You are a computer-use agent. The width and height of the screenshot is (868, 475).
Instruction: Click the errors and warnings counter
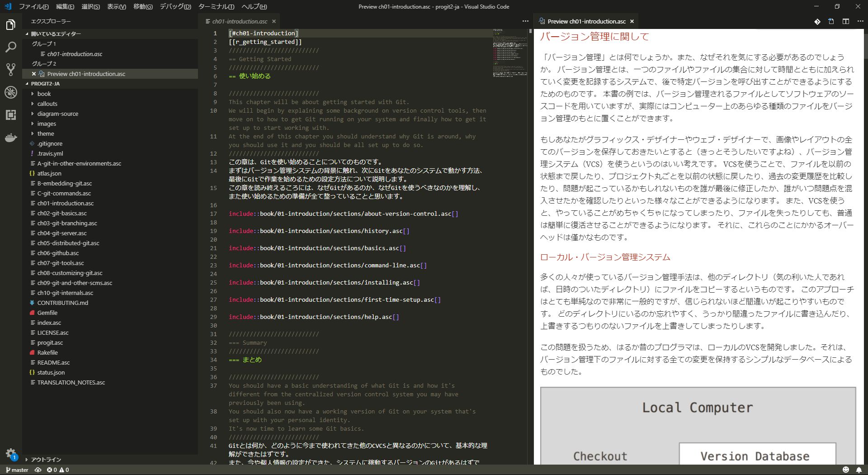(57, 470)
